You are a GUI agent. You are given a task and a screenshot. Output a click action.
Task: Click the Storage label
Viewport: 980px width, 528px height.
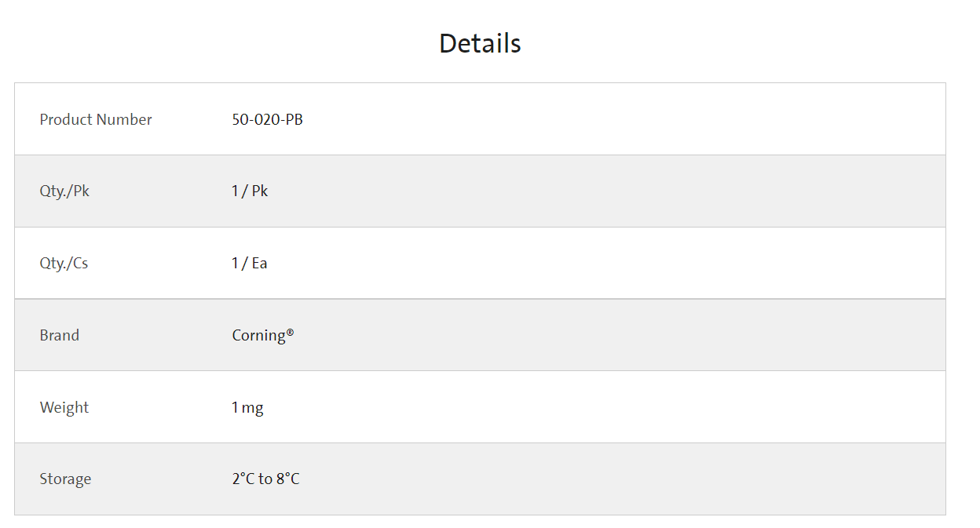pyautogui.click(x=65, y=479)
